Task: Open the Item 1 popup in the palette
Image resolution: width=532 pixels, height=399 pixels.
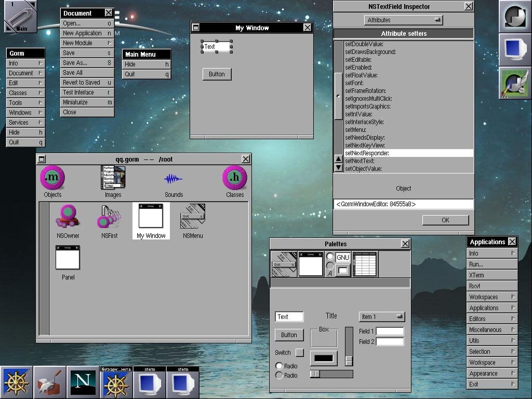Action: 382,316
